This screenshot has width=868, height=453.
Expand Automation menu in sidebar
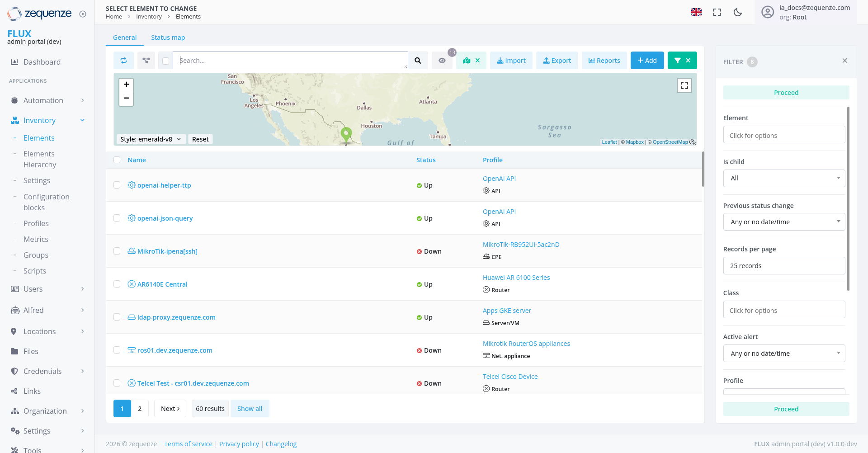pos(47,100)
